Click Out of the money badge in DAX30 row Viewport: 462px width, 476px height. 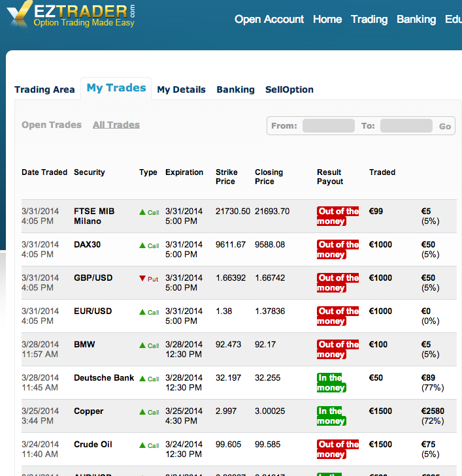coord(338,249)
